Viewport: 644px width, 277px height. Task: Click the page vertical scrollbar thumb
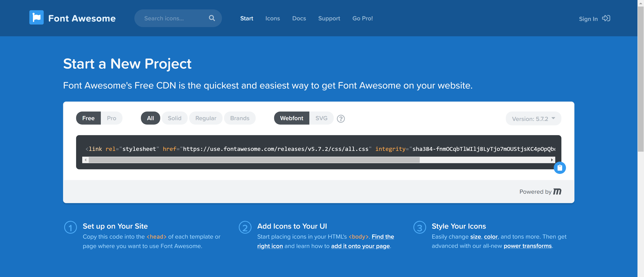[641, 79]
